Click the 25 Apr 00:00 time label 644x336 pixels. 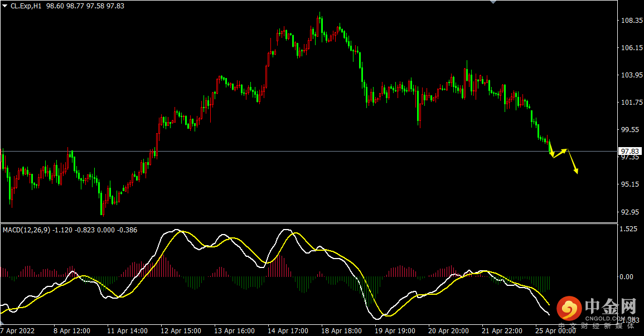[x=555, y=330]
